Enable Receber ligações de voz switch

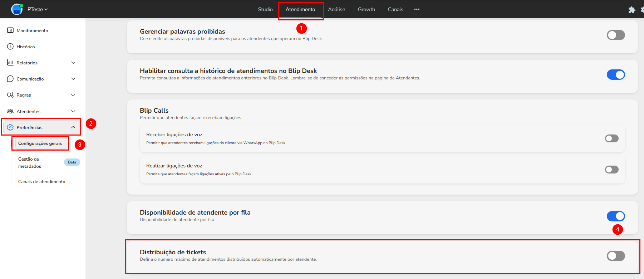[x=612, y=138]
